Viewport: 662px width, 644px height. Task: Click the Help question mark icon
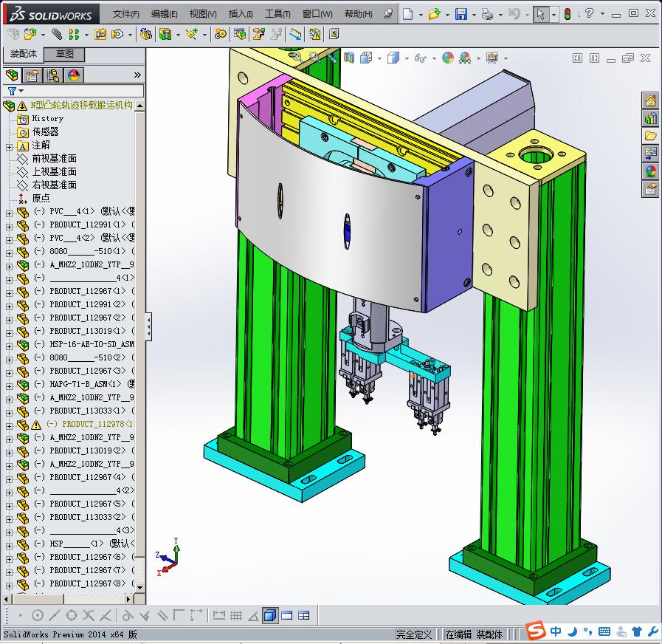pyautogui.click(x=589, y=13)
